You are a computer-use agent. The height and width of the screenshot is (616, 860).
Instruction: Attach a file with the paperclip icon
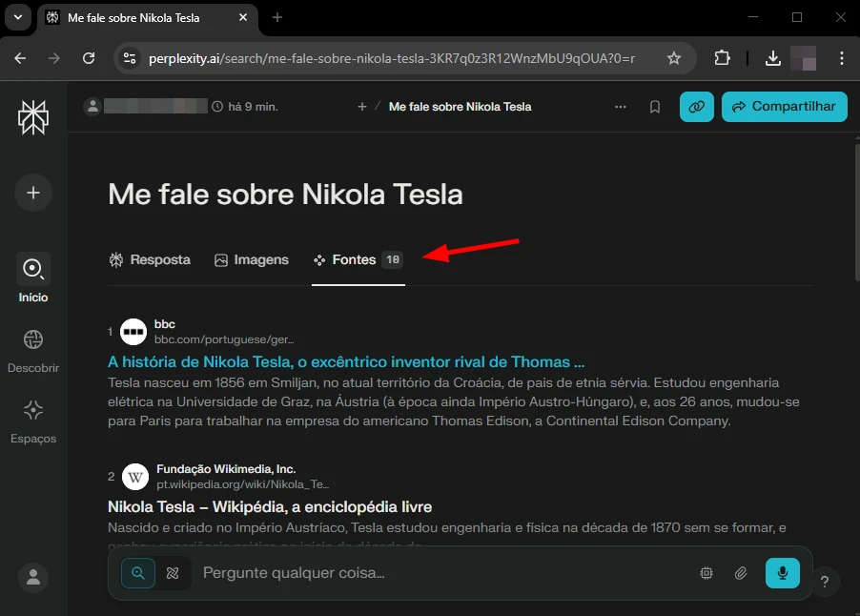coord(741,573)
